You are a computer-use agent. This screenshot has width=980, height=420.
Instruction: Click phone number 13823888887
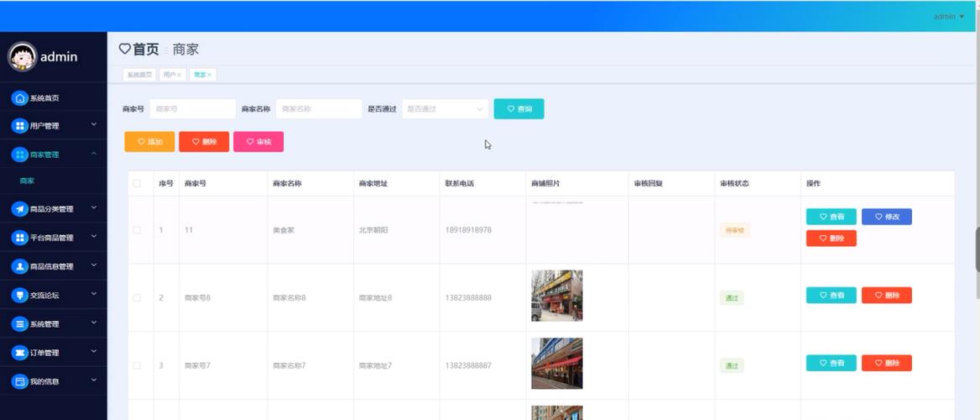click(468, 365)
